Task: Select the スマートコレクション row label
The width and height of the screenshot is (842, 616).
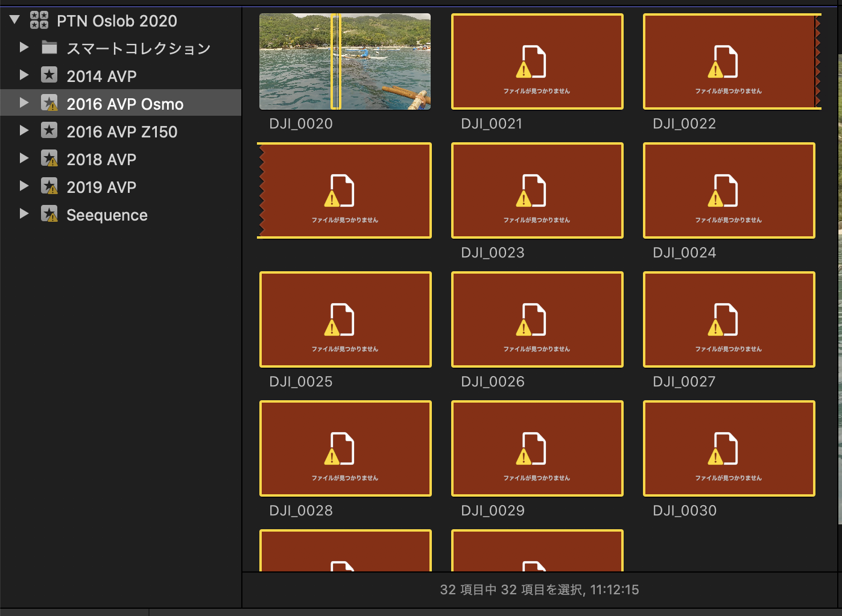Action: coord(139,48)
